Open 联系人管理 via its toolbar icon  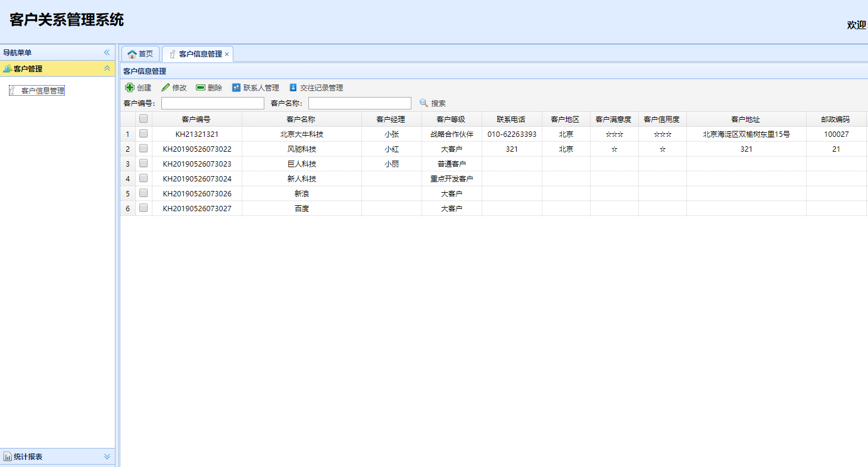(x=236, y=87)
